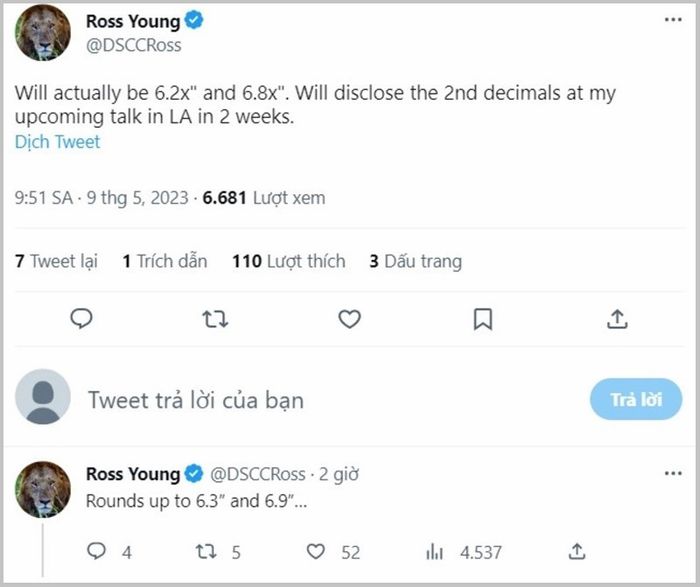Screen dimensions: 700x587
Task: Like the main tweet with heart icon
Action: click(349, 319)
